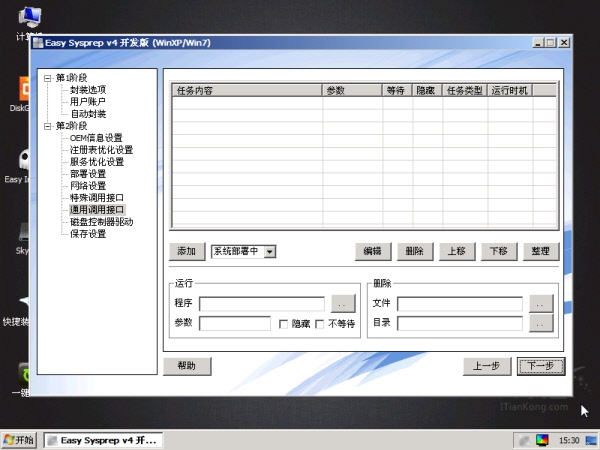Enable the 隐藏 checkbox
The height and width of the screenshot is (450, 600).
(x=284, y=324)
